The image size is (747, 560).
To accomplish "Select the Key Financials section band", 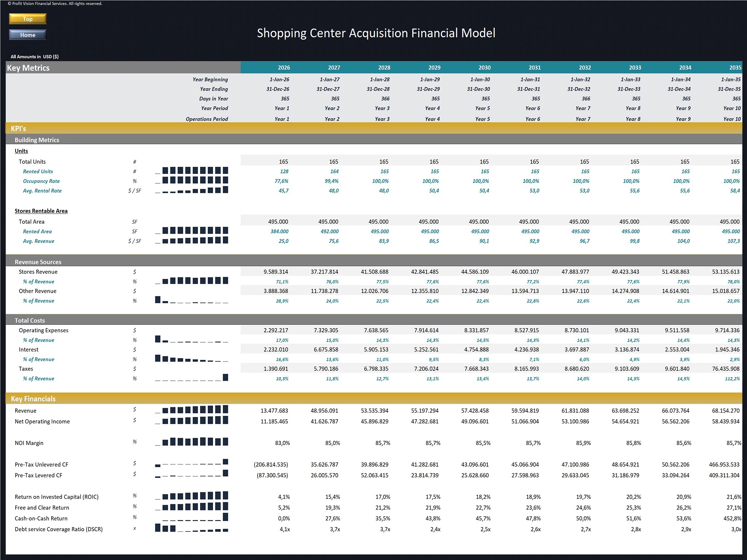I will (374, 399).
